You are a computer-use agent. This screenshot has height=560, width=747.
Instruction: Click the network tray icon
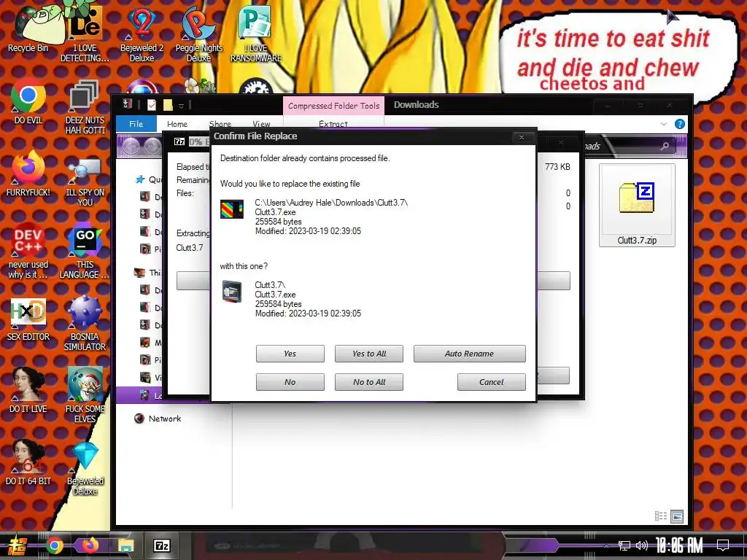(624, 545)
